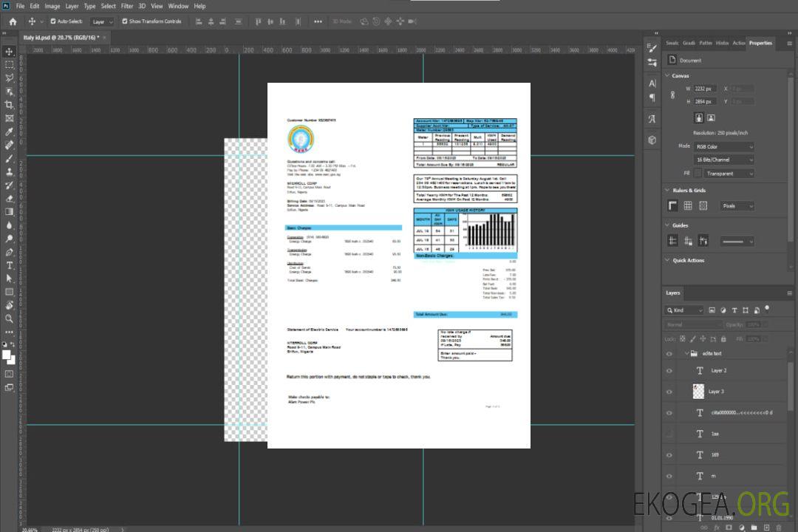Hide Layer 2 using its eye icon

point(669,371)
